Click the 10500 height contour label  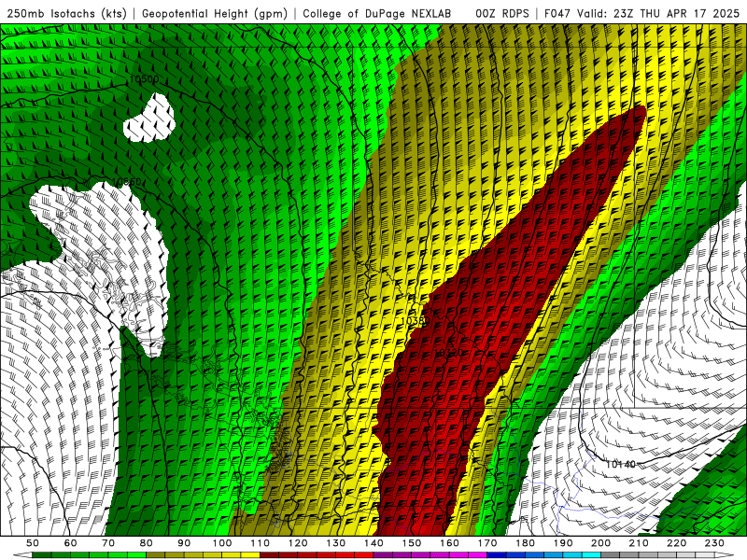coord(145,79)
